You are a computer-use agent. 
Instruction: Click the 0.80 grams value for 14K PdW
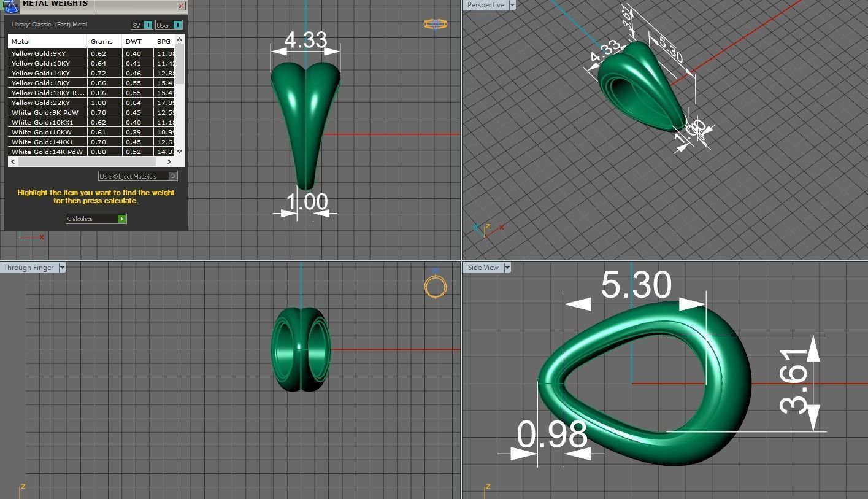pos(98,152)
